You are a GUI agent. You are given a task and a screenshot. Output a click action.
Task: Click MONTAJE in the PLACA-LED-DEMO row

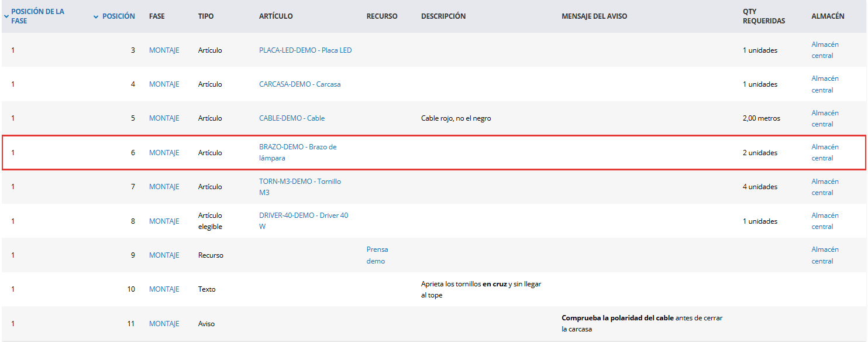point(164,50)
